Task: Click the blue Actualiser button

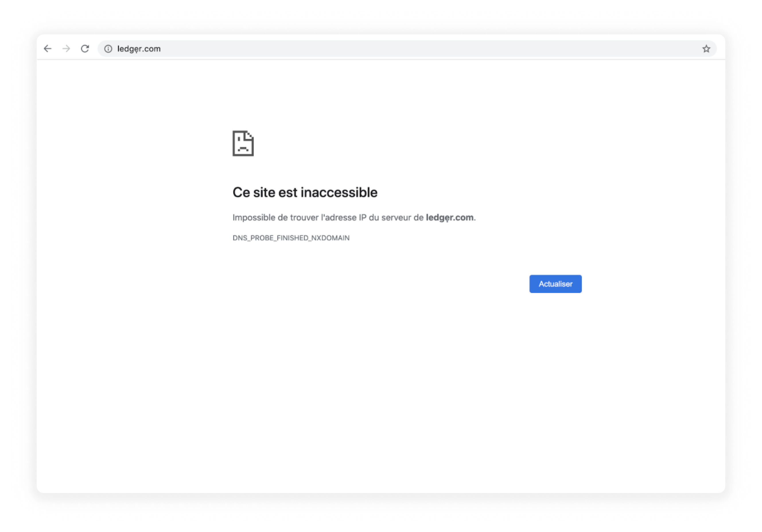Action: pos(555,283)
